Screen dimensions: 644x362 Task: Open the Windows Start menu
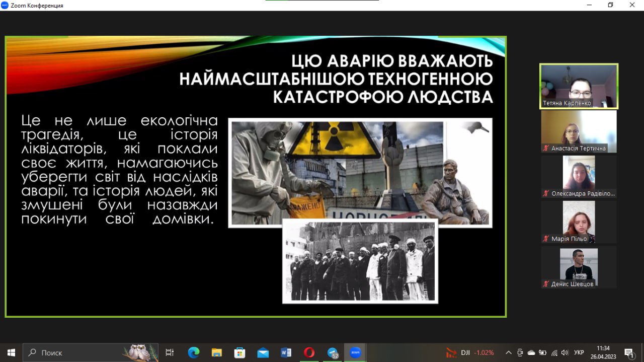[11, 352]
